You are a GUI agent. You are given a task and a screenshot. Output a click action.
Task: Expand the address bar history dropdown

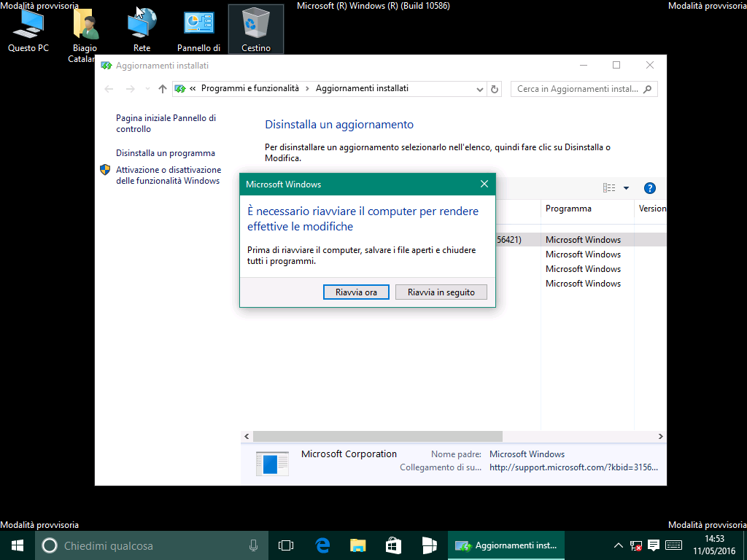click(x=480, y=89)
